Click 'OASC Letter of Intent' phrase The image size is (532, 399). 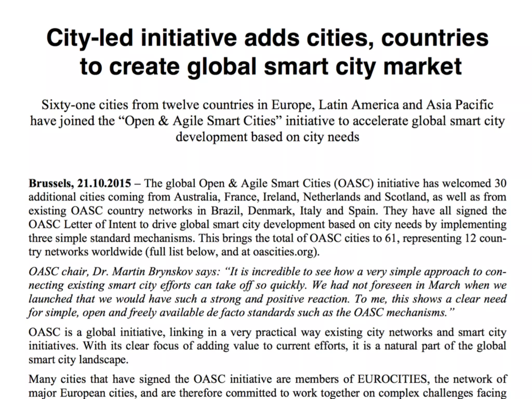point(82,224)
